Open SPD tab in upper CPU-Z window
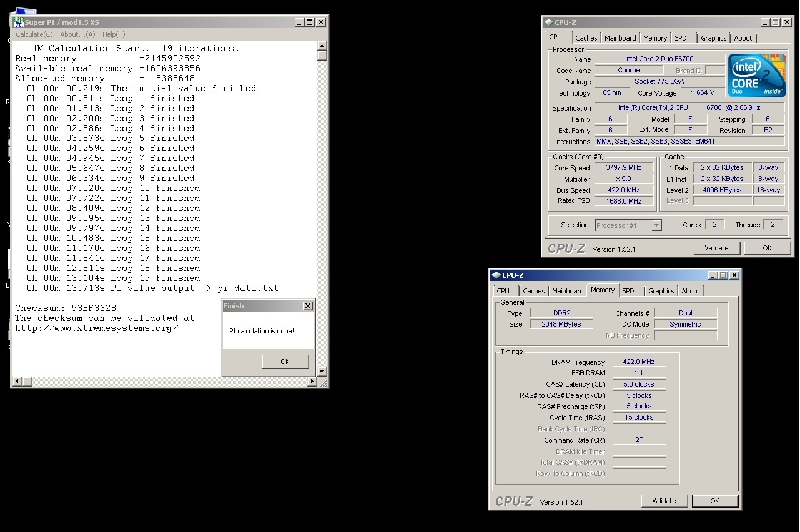800x532 pixels. [x=681, y=38]
